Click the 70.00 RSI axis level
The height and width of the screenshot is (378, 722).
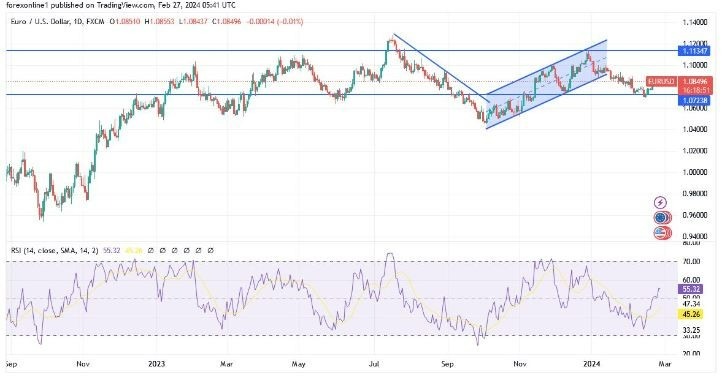tap(692, 262)
